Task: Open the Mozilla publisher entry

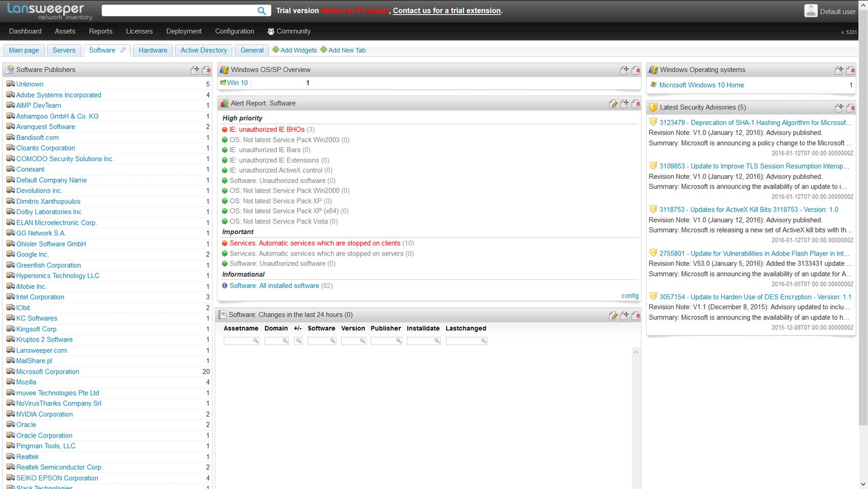Action: click(26, 382)
